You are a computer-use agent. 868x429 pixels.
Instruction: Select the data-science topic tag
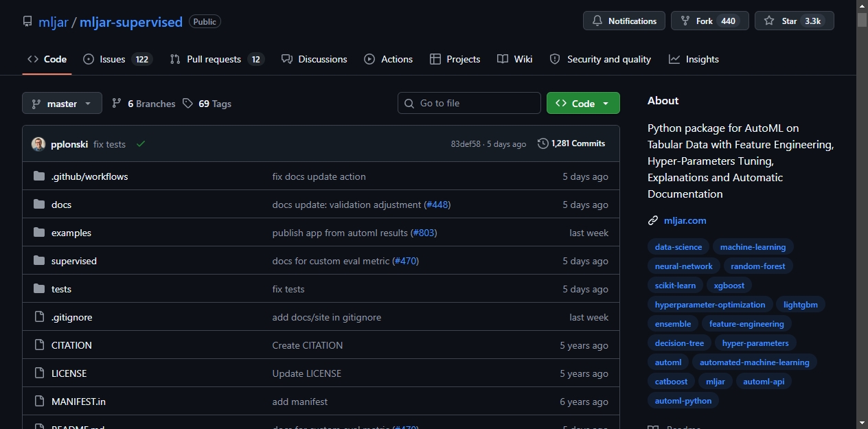[678, 247]
